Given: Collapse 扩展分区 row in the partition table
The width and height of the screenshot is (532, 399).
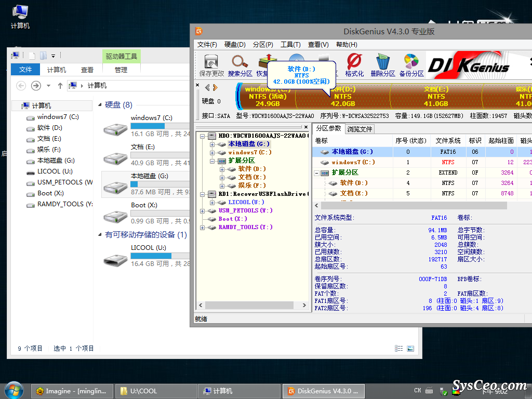Looking at the screenshot, I should pos(316,173).
